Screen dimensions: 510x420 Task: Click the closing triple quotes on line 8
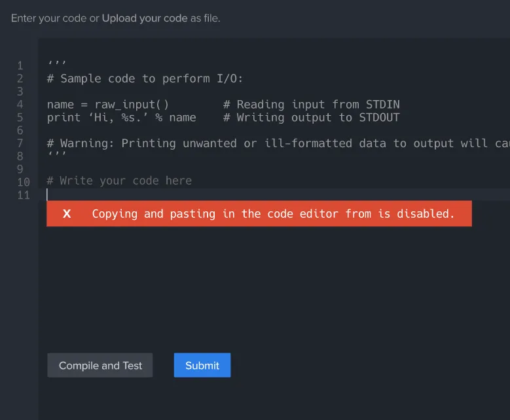(x=57, y=153)
